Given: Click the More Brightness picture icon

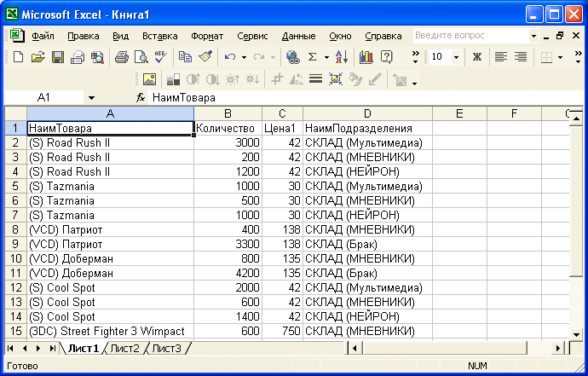Looking at the screenshot, I should tap(232, 79).
